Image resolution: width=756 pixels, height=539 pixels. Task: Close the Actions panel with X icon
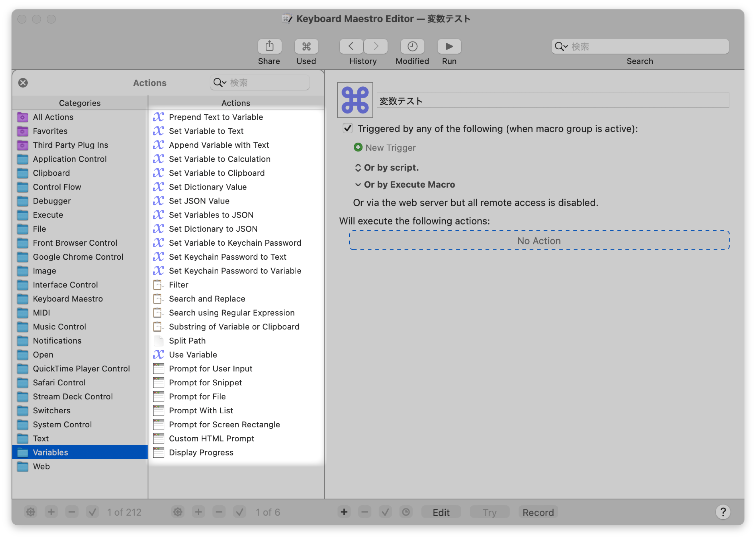pyautogui.click(x=23, y=83)
